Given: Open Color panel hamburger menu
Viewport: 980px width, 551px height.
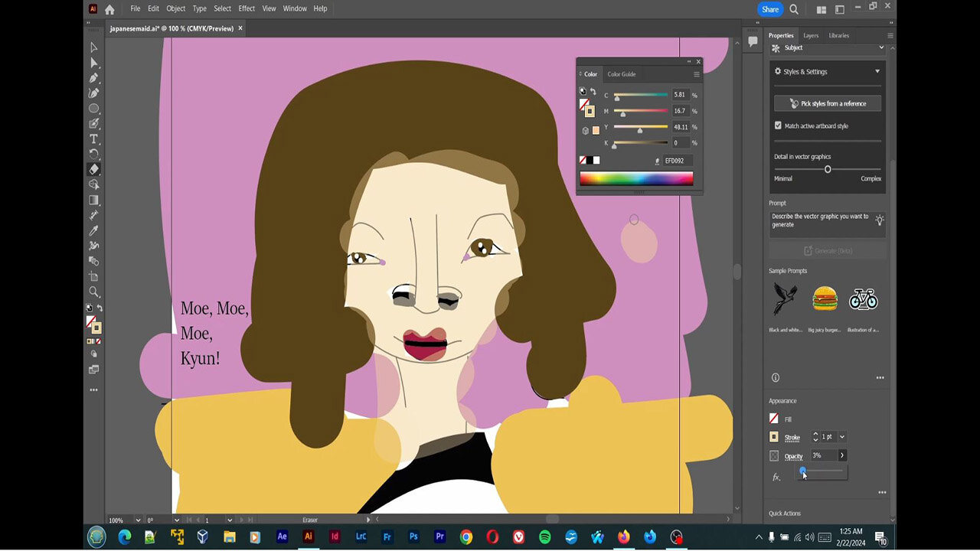Looking at the screenshot, I should [x=696, y=74].
